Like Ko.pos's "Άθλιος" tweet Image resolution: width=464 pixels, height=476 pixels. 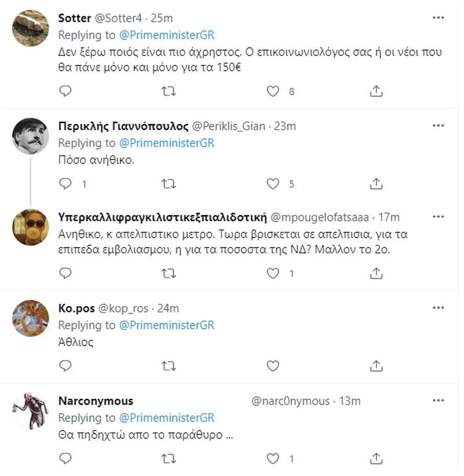(273, 365)
